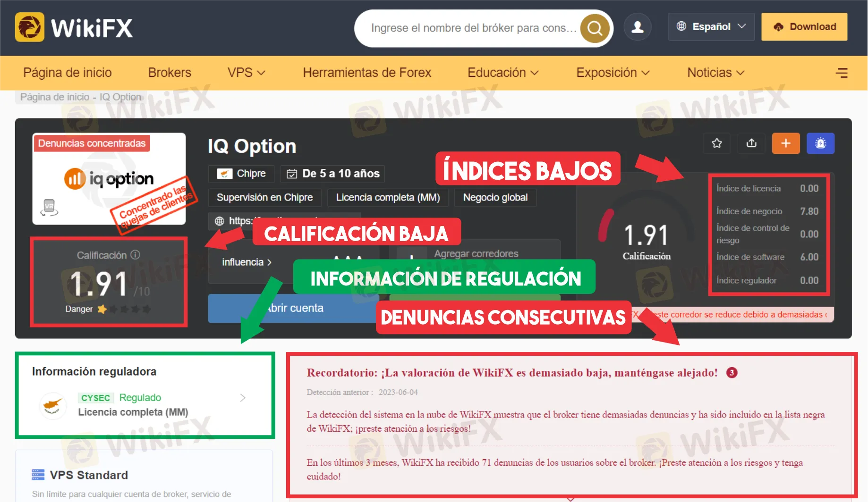Click the broker search input field

474,28
